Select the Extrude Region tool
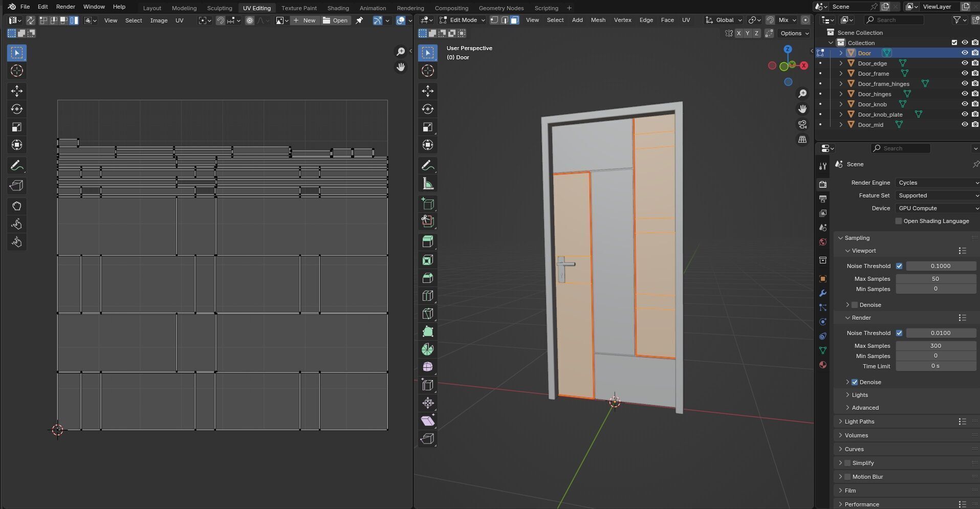Viewport: 980px width, 509px height. tap(428, 241)
